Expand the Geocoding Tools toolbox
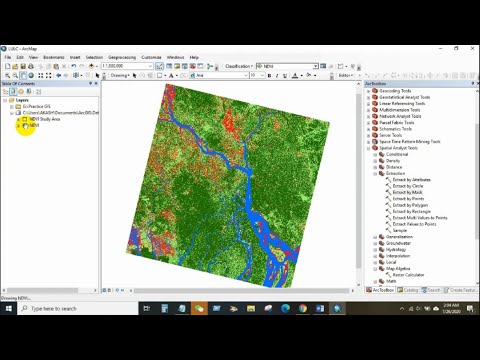 point(368,91)
